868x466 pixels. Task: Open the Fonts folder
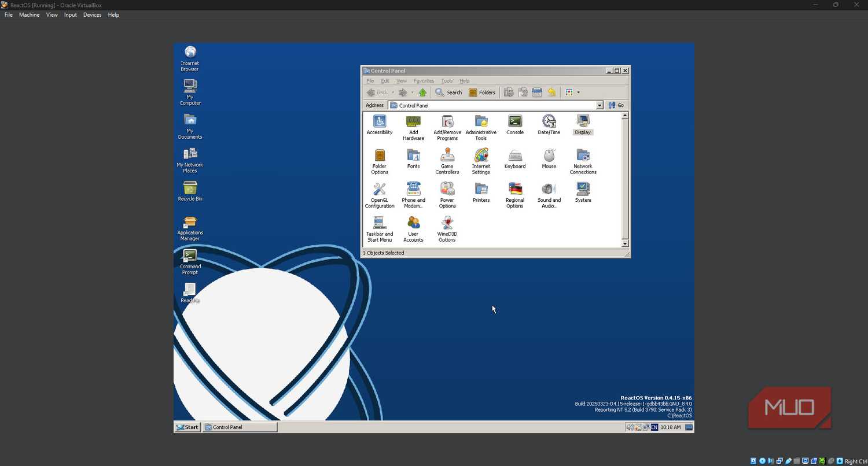coord(413,158)
